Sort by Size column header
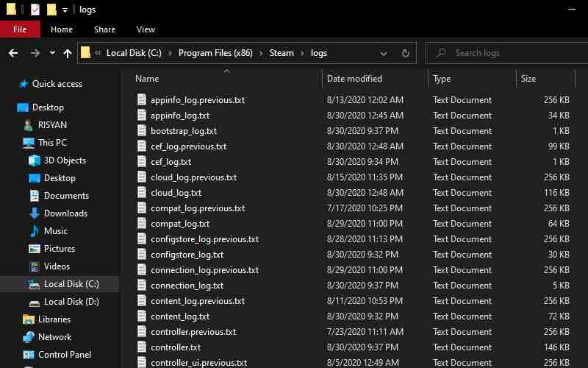588x368 pixels. click(528, 79)
